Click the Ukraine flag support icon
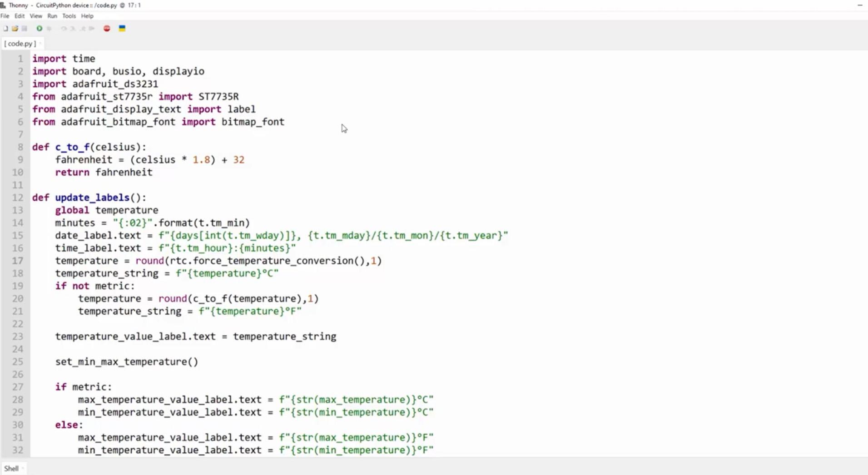The width and height of the screenshot is (868, 475). (x=122, y=29)
